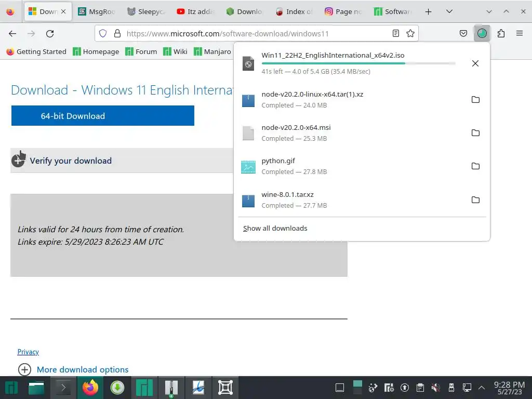Screen dimensions: 532x399
Task: Open the updates available tray icon
Action: [404, 388]
